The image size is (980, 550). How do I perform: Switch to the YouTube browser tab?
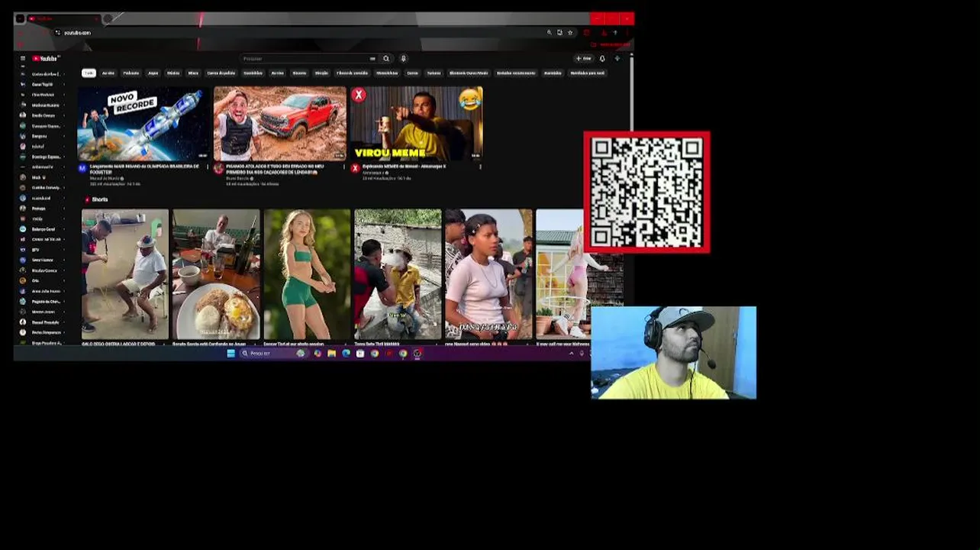pyautogui.click(x=63, y=18)
